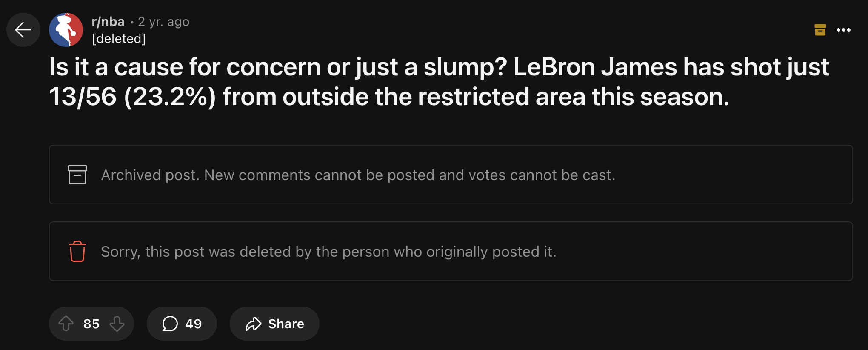
Task: Click the comment speech bubble icon
Action: point(170,324)
